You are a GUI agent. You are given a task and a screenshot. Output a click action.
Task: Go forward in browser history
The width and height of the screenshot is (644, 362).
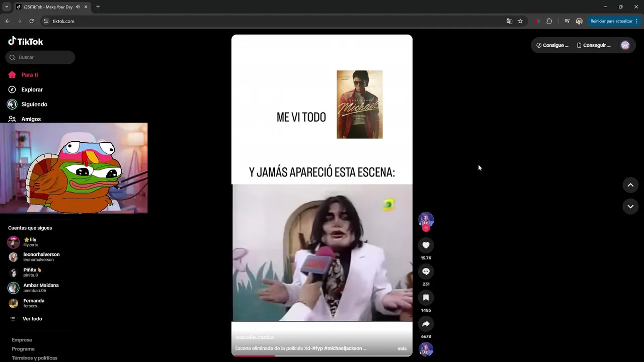[20, 21]
